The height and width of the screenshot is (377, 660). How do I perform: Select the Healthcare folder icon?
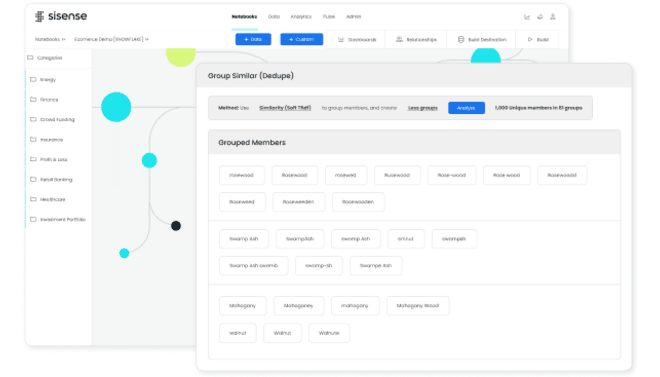[33, 199]
